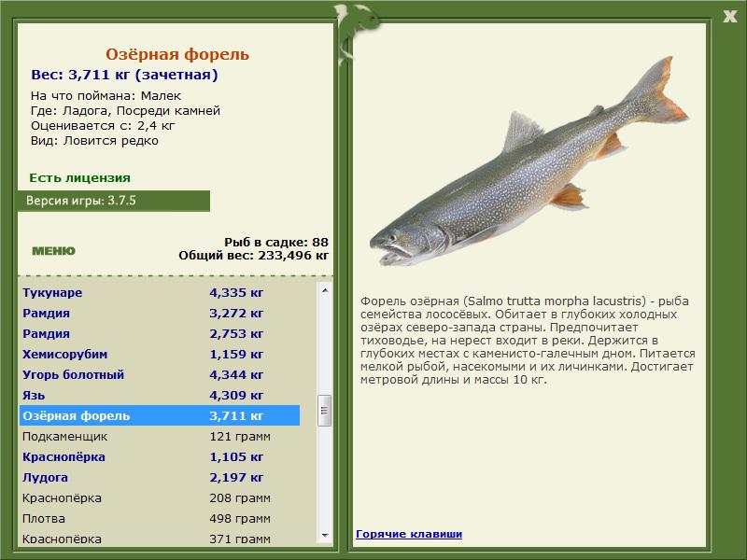Click the highlighted Озёрная форель row
The height and width of the screenshot is (560, 747).
point(159,416)
